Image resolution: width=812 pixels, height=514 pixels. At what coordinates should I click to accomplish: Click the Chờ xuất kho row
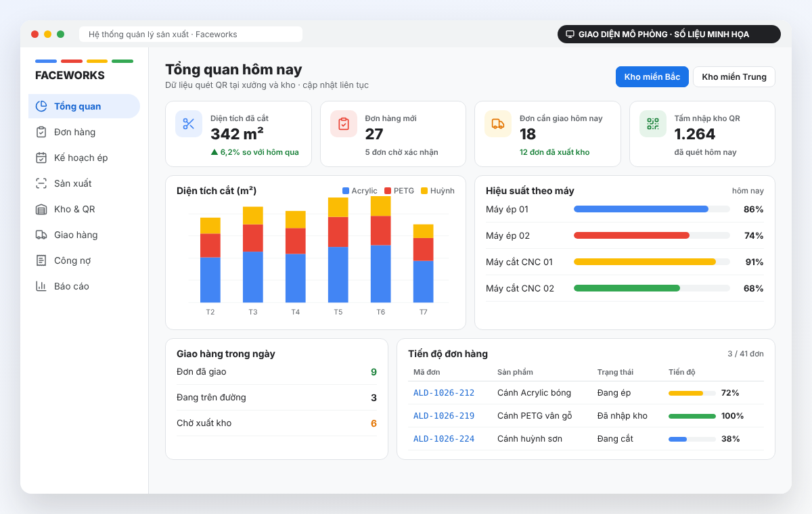click(x=277, y=423)
